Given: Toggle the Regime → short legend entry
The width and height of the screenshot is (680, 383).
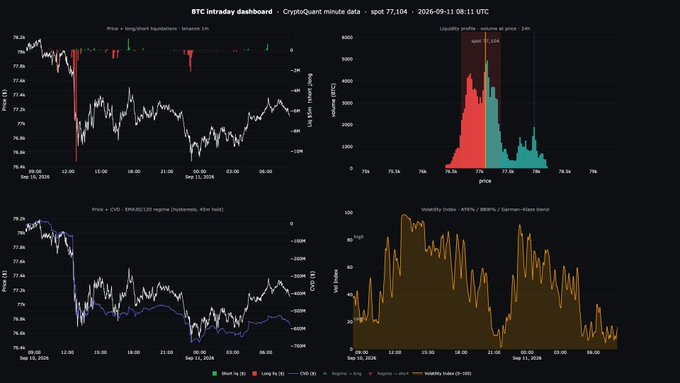Looking at the screenshot, I should pos(388,373).
